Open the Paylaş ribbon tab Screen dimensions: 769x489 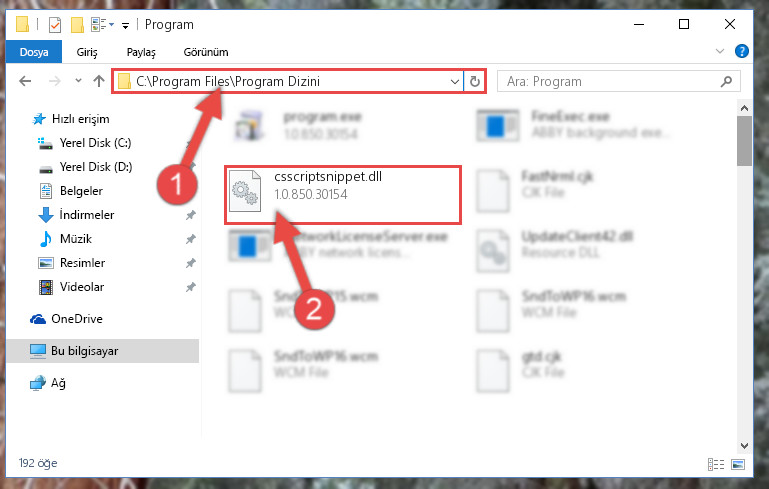click(141, 52)
